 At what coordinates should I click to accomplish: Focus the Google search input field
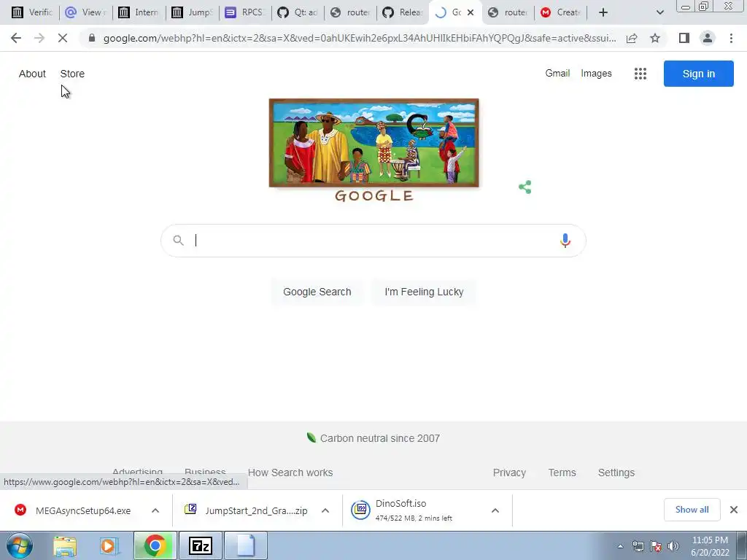coord(373,241)
